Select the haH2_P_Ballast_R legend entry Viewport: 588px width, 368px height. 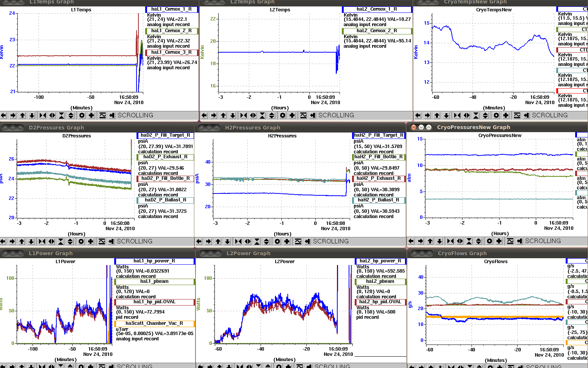click(x=379, y=200)
